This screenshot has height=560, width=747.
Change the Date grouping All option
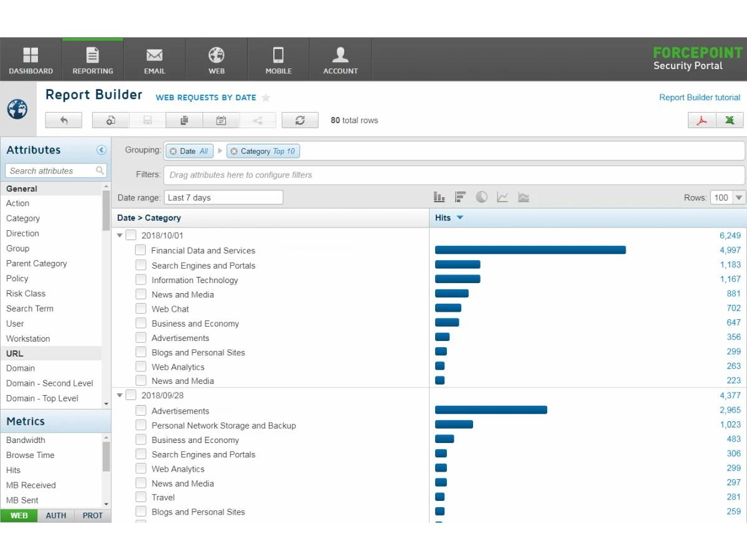204,151
